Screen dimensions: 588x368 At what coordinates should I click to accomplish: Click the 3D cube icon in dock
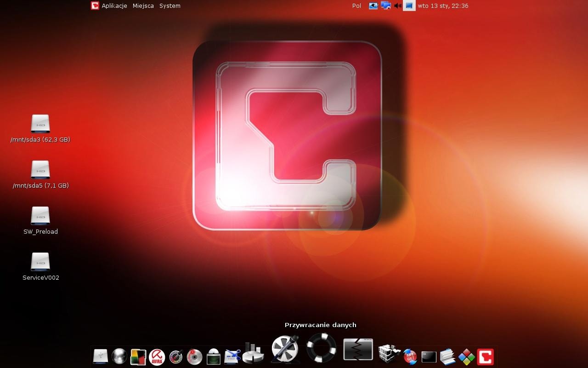pos(389,354)
